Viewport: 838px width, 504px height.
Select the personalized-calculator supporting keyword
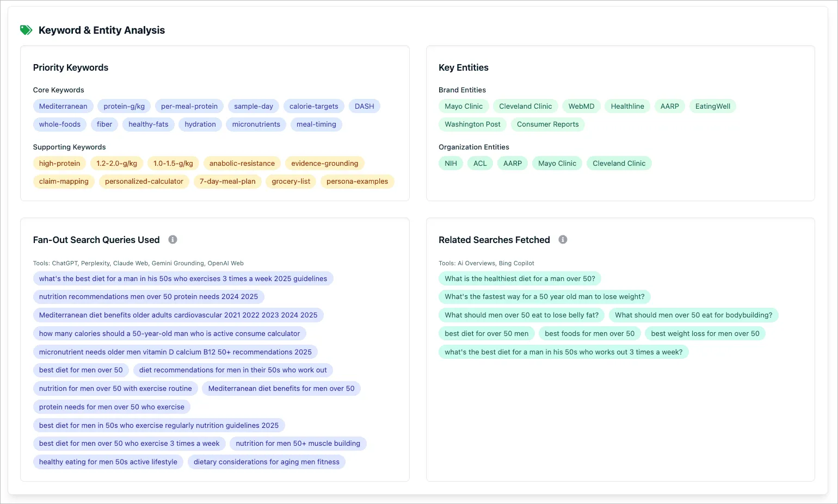coord(144,181)
